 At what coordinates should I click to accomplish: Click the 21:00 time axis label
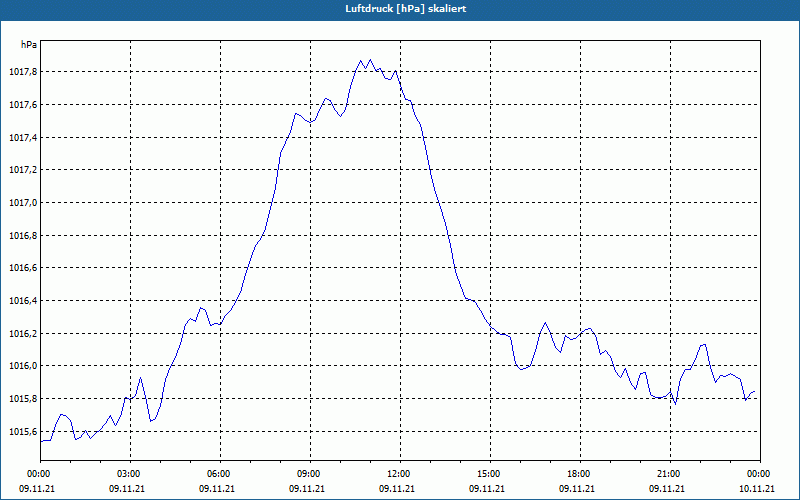(670, 474)
